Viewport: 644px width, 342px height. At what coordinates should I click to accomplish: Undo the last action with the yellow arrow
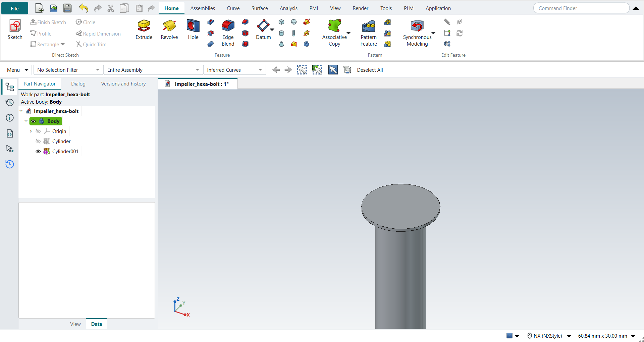(x=84, y=8)
